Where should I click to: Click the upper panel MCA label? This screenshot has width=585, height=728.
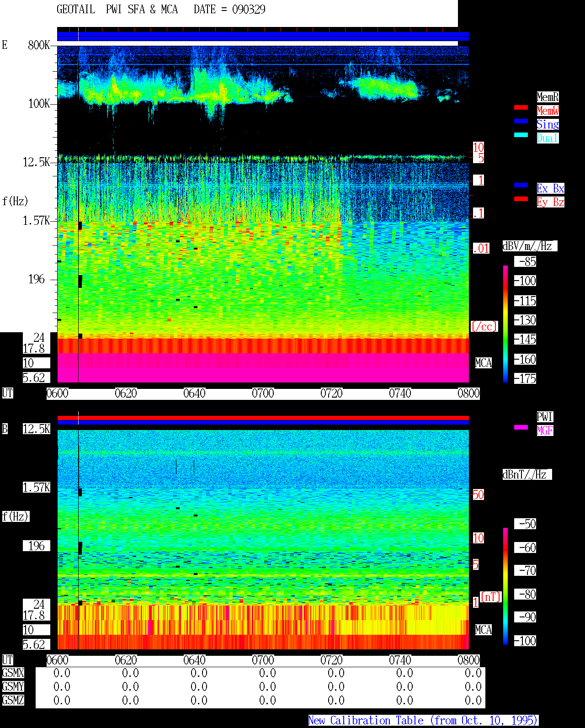(484, 363)
